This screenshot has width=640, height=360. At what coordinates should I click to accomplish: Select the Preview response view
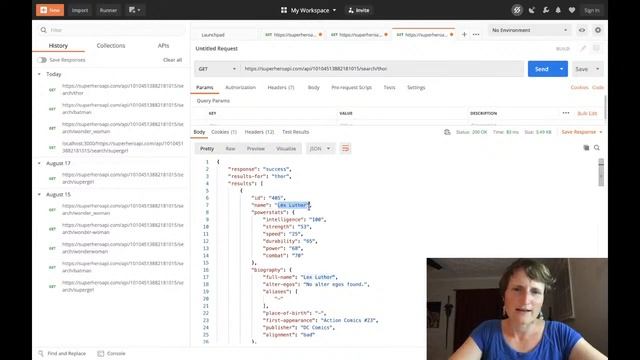[x=256, y=149]
